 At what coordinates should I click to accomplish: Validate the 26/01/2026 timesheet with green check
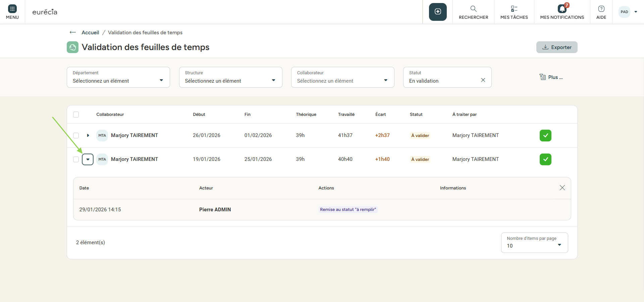tap(545, 135)
